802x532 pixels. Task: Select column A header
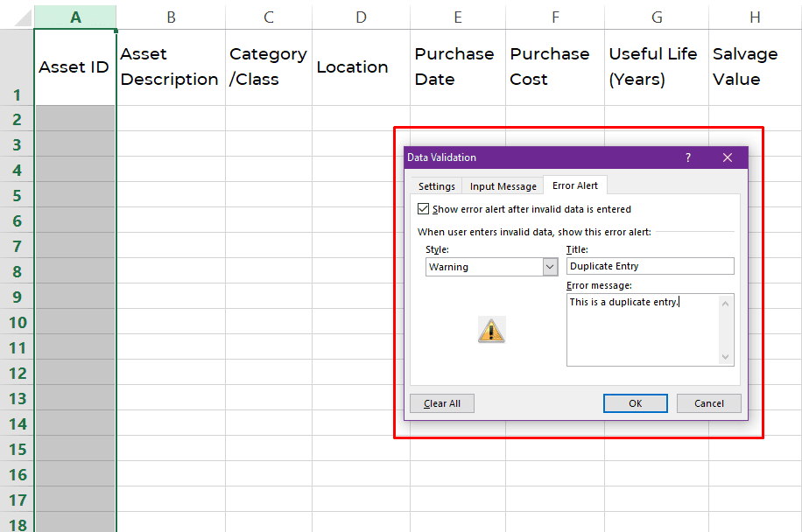point(75,17)
